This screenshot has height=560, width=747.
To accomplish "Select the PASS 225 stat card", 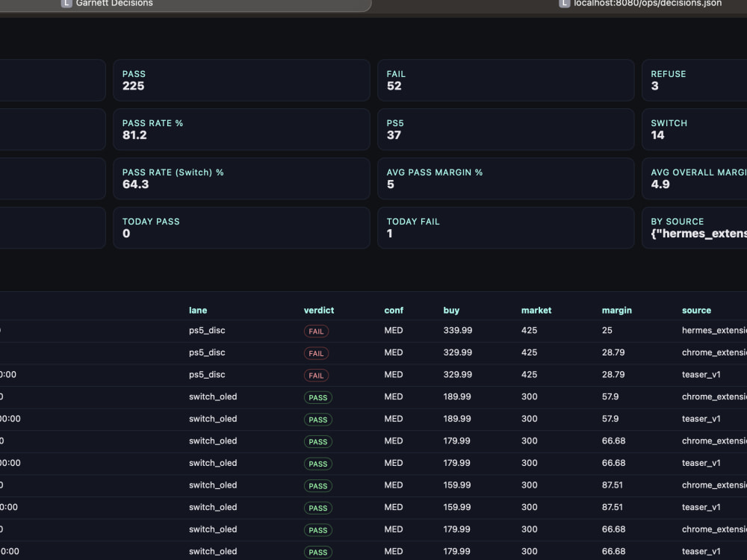I will coord(241,80).
